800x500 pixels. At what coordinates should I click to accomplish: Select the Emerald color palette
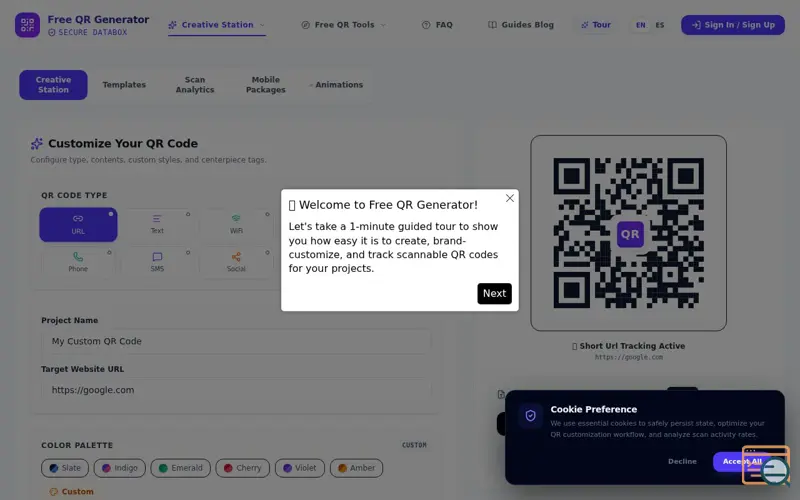(181, 468)
